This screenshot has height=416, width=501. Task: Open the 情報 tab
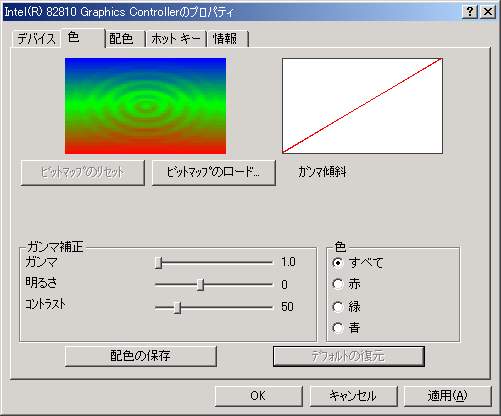pos(228,39)
